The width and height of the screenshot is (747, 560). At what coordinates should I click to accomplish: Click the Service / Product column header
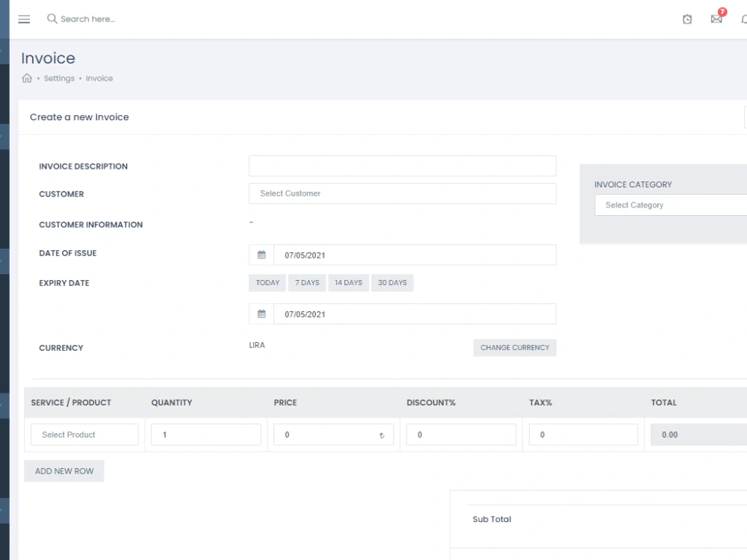coord(71,402)
